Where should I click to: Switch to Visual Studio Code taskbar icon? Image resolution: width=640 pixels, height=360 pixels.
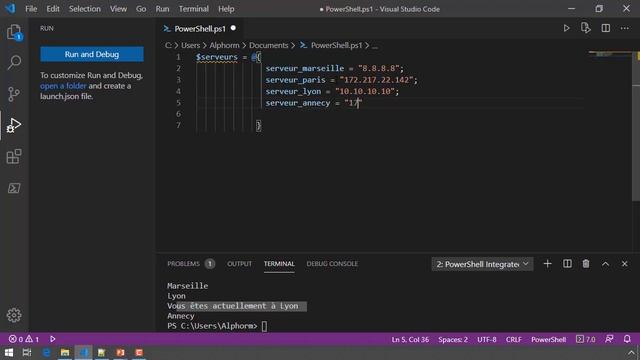(84, 352)
